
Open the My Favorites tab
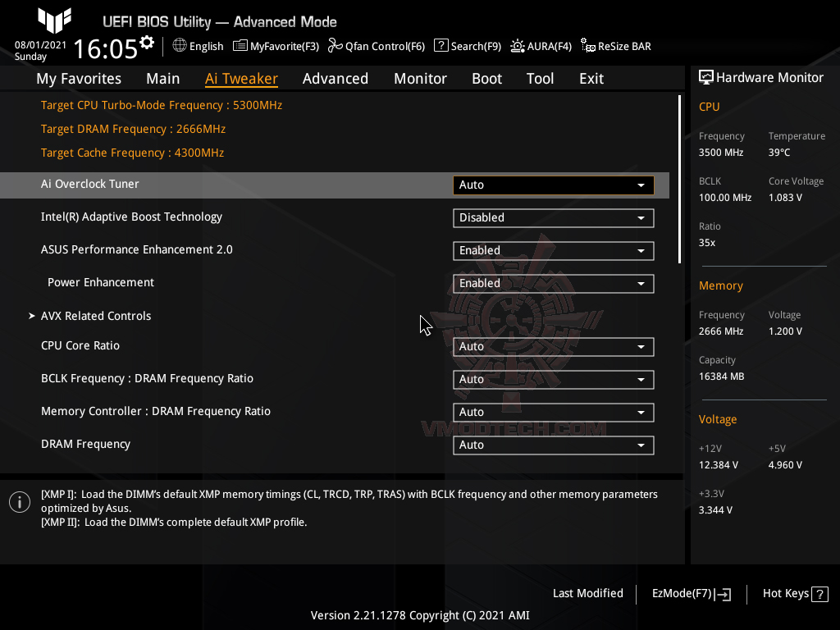click(79, 79)
